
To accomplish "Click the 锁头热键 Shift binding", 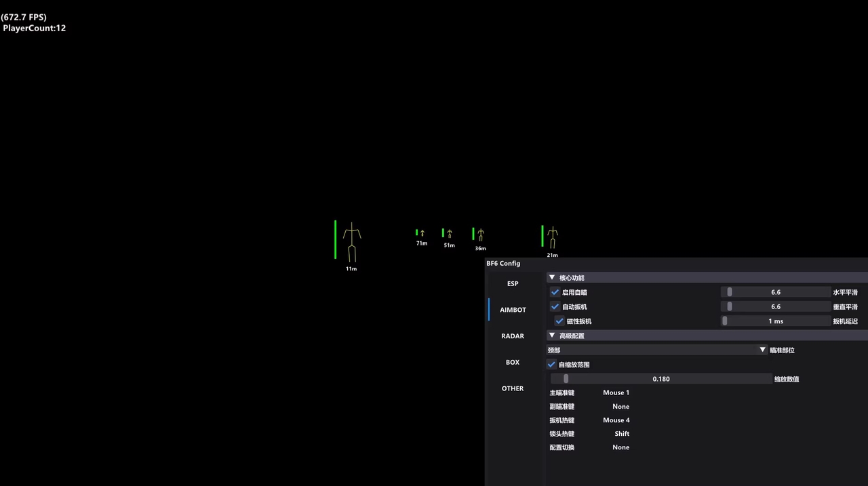I will point(622,434).
